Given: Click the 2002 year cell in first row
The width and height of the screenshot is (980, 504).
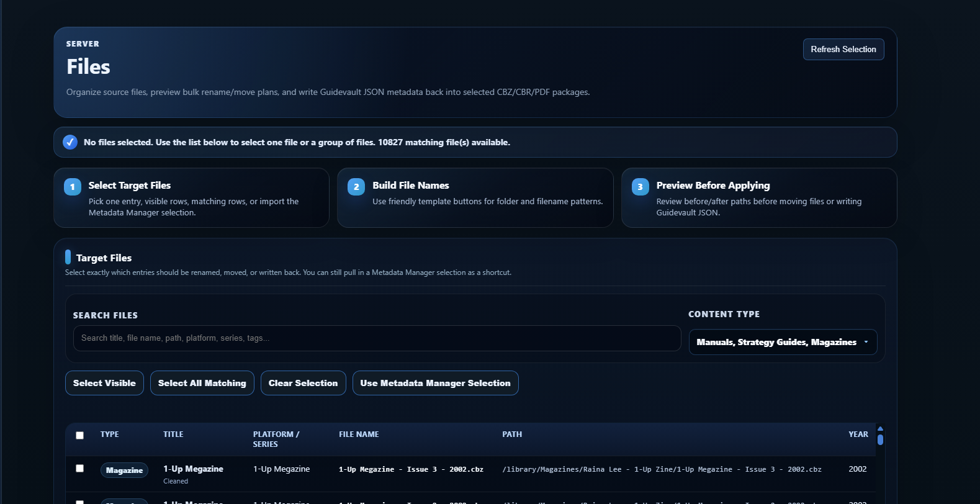Looking at the screenshot, I should (x=858, y=469).
